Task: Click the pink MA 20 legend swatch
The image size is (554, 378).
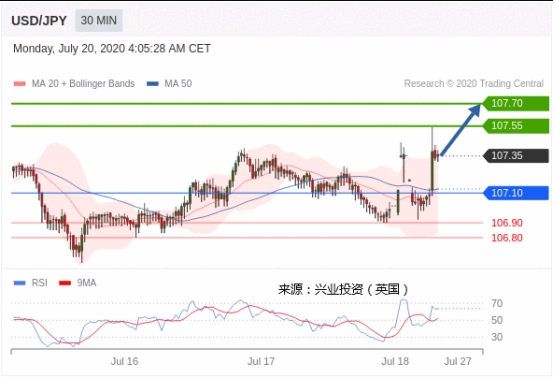Action: point(19,84)
